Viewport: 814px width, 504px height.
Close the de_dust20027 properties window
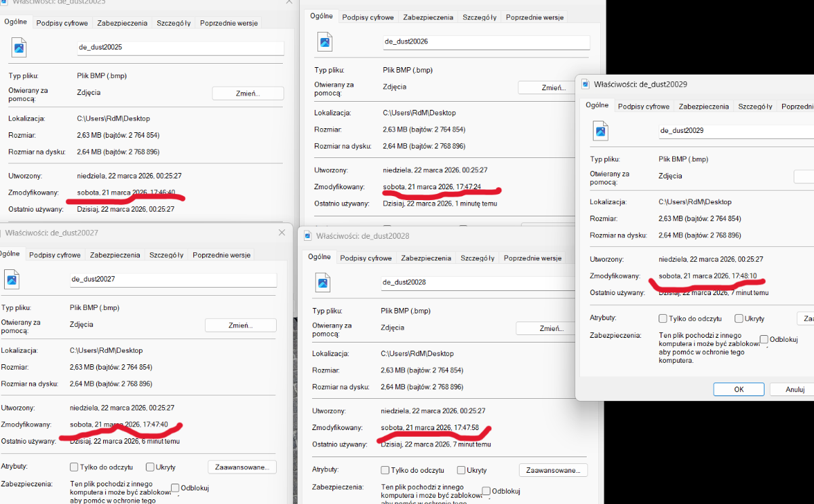(x=282, y=233)
